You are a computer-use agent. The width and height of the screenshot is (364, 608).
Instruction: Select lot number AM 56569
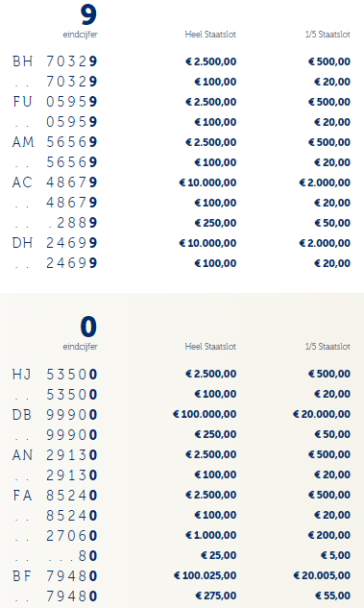[55, 142]
